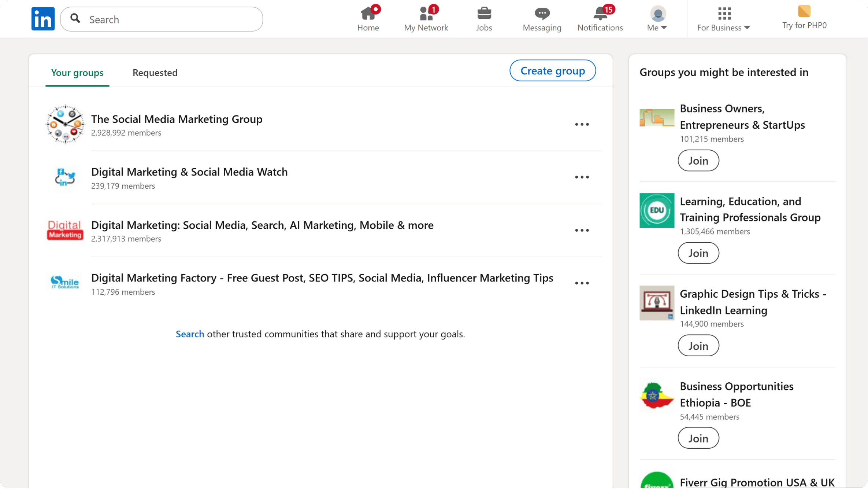The width and height of the screenshot is (868, 489).
Task: Open the Messaging icon
Action: point(542,14)
